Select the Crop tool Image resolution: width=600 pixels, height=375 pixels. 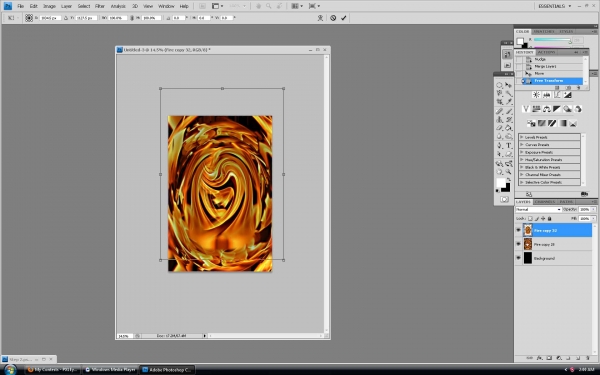pos(500,102)
